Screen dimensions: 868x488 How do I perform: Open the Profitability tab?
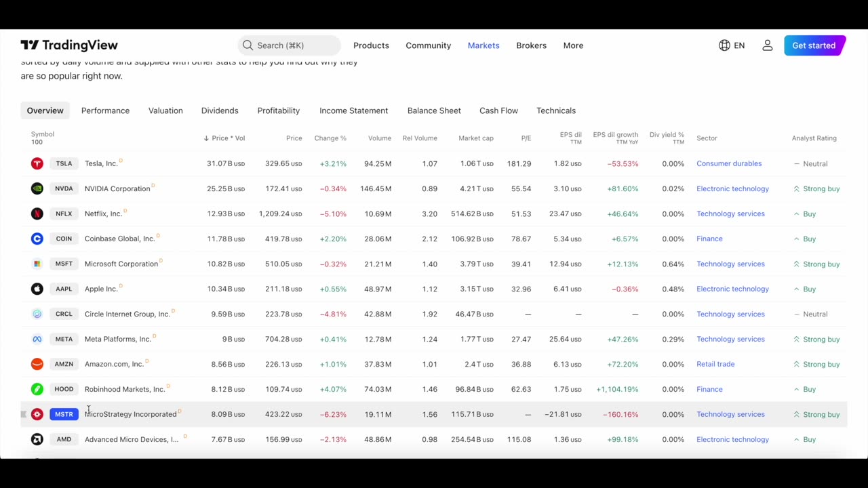tap(278, 110)
